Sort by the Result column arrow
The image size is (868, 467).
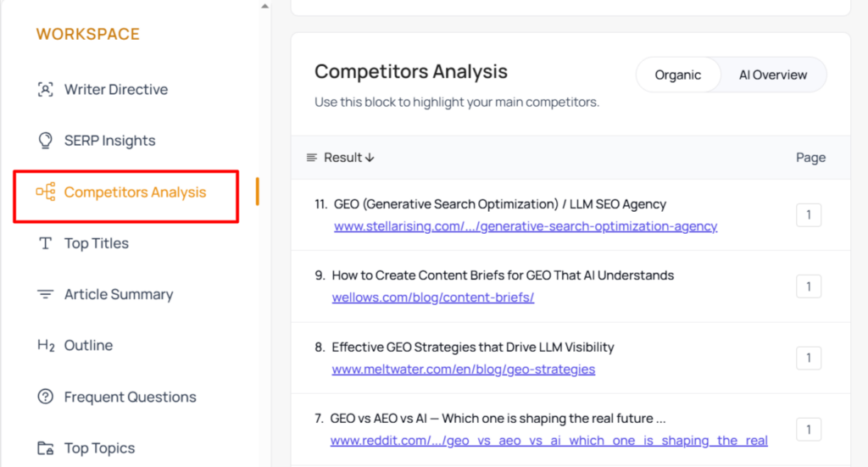point(370,158)
